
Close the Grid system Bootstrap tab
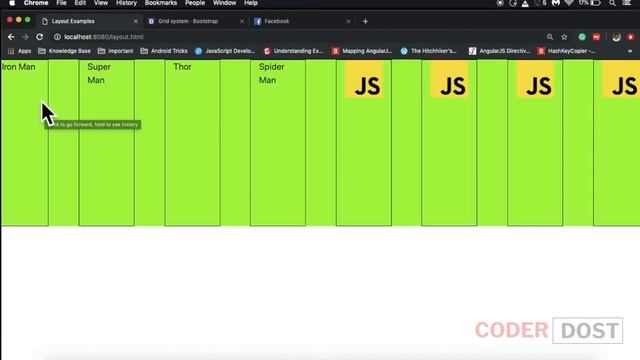coord(242,21)
